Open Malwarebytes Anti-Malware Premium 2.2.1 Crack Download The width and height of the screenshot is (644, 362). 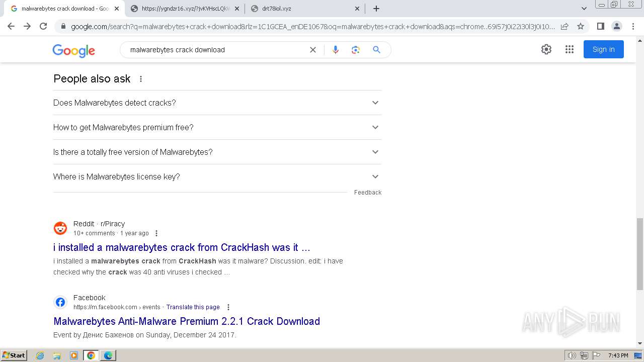(x=187, y=321)
